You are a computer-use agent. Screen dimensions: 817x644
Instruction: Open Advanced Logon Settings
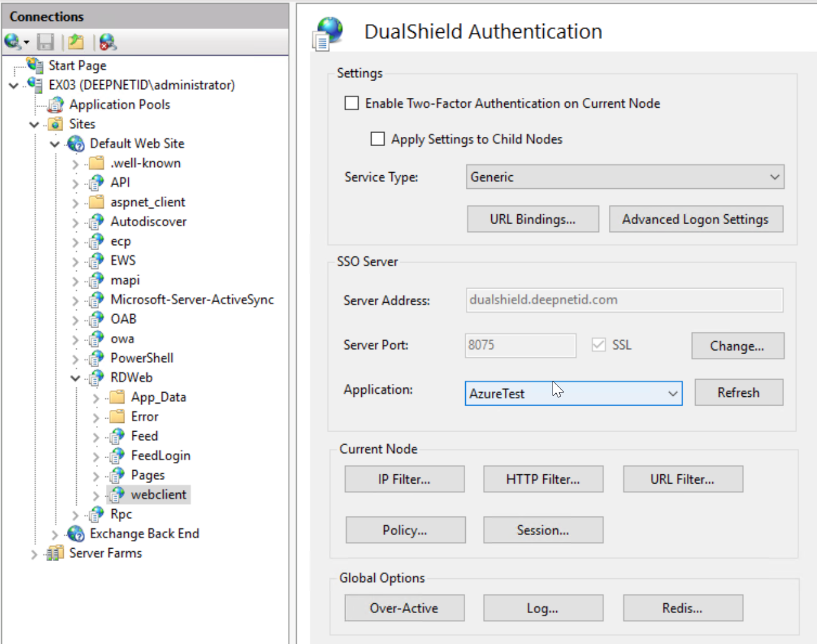[696, 219]
